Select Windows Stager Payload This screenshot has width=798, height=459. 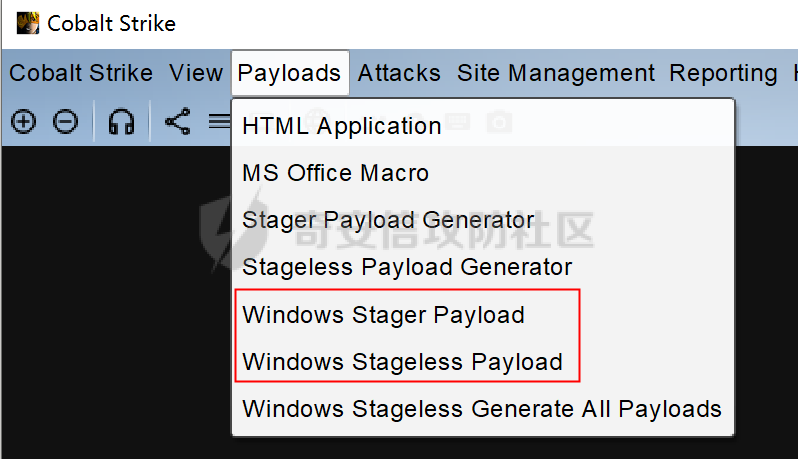pos(383,315)
